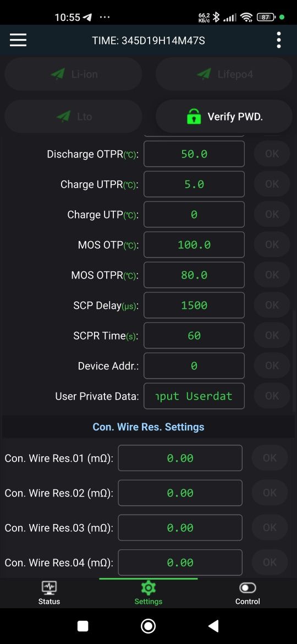Tap OK beside Device Addr.
The image size is (297, 644).
point(272,365)
